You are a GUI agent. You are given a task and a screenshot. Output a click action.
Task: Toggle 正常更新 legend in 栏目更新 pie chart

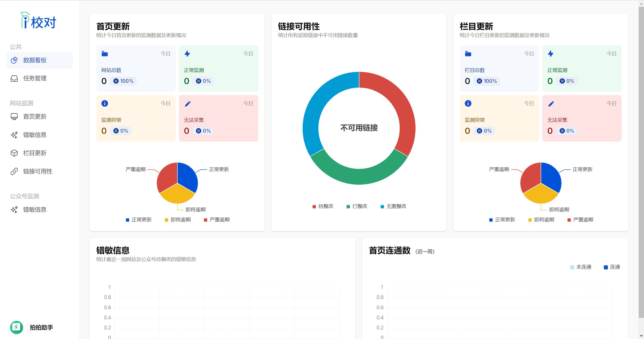tap(502, 220)
